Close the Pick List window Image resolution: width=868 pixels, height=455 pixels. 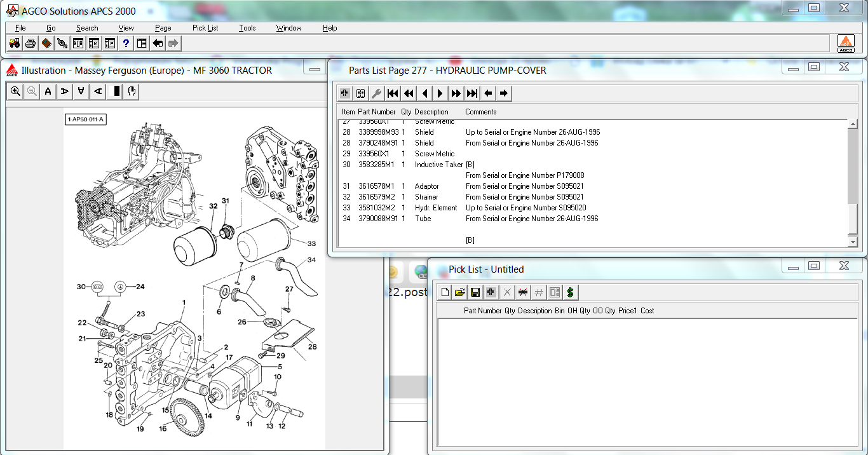coord(844,266)
